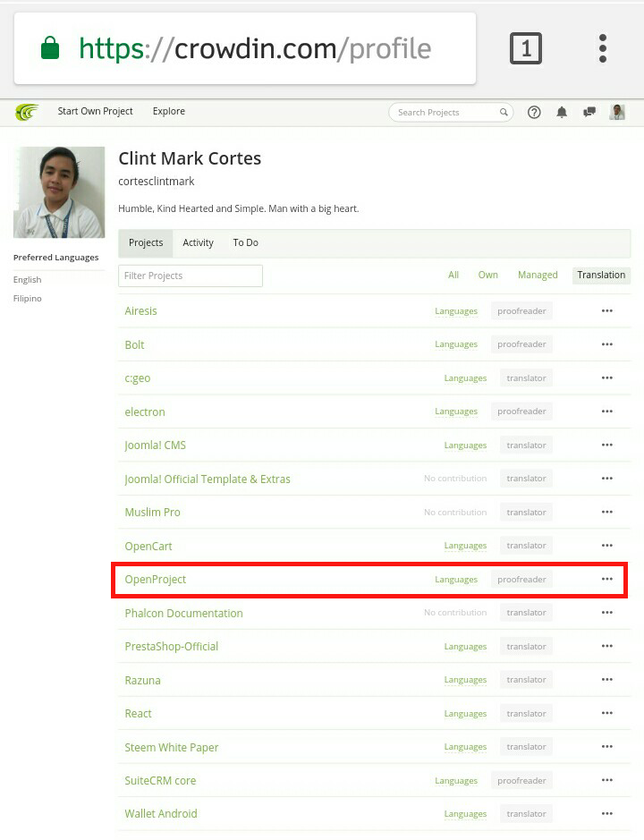Image resolution: width=644 pixels, height=840 pixels.
Task: Click the secure padlock icon in address bar
Action: (50, 47)
